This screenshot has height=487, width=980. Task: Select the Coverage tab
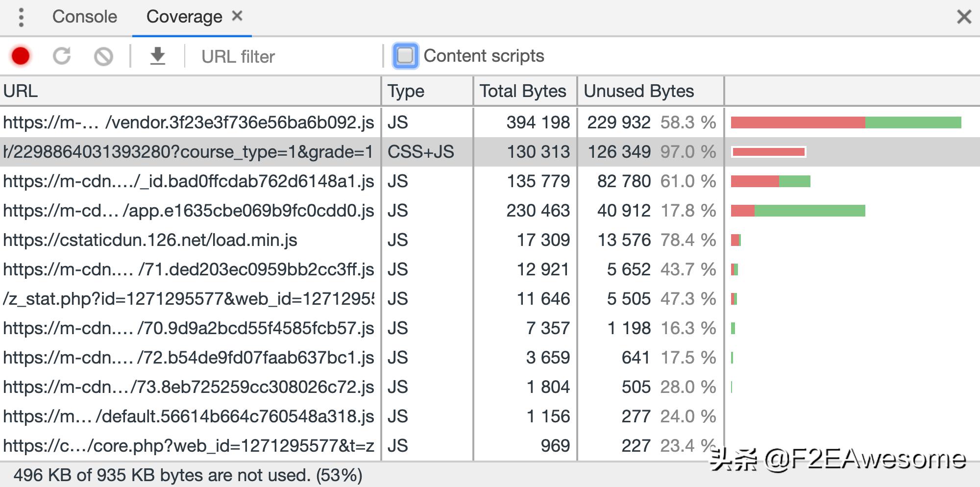184,17
